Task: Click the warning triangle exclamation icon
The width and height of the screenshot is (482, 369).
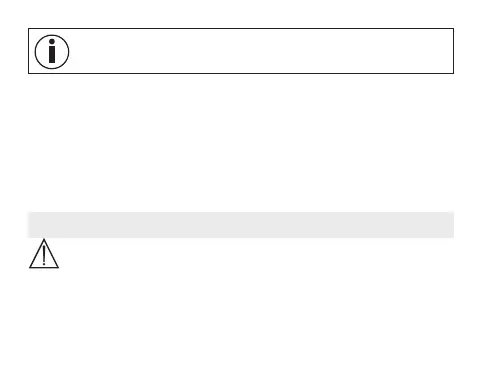Action: tap(44, 254)
